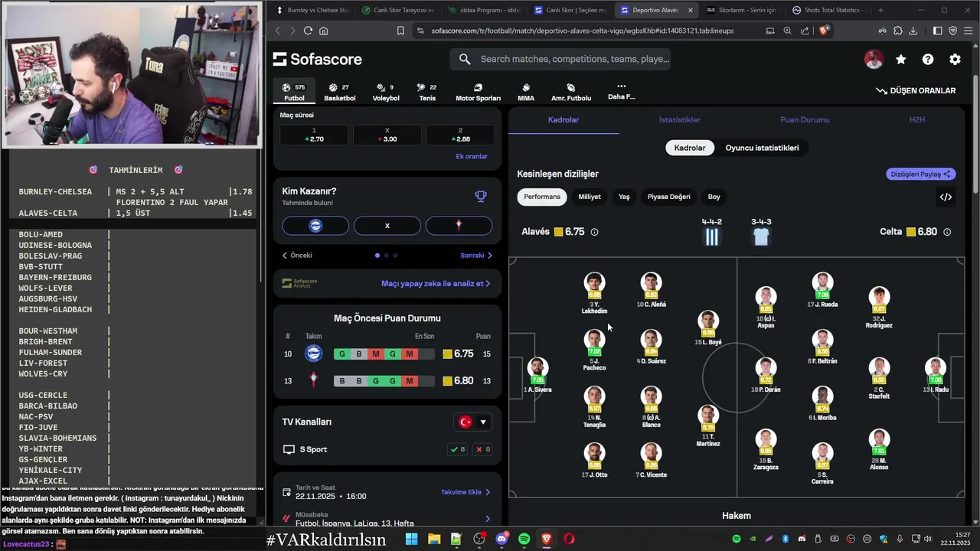The image size is (980, 551).
Task: Open Opera browser from taskbar
Action: (569, 540)
